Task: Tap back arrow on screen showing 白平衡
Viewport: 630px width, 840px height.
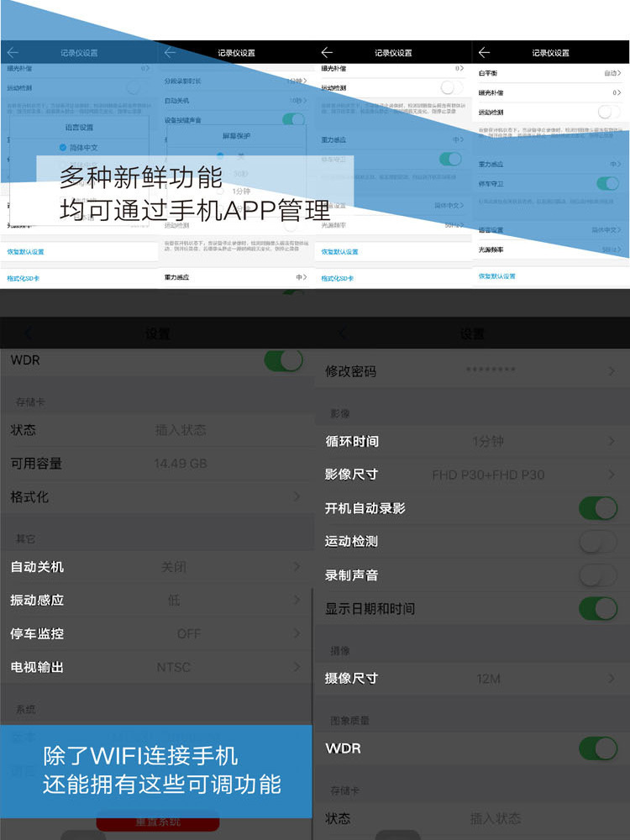Action: click(485, 52)
